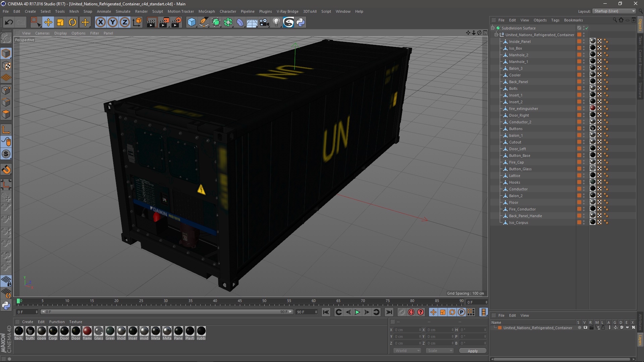Image resolution: width=644 pixels, height=362 pixels.
Task: Select the Rotate tool
Action: [x=72, y=22]
